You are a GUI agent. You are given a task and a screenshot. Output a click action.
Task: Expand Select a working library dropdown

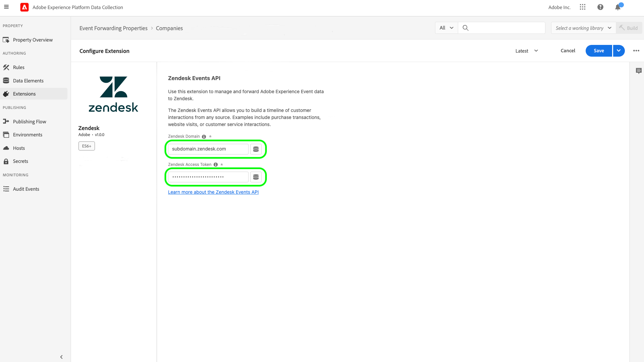click(x=583, y=28)
